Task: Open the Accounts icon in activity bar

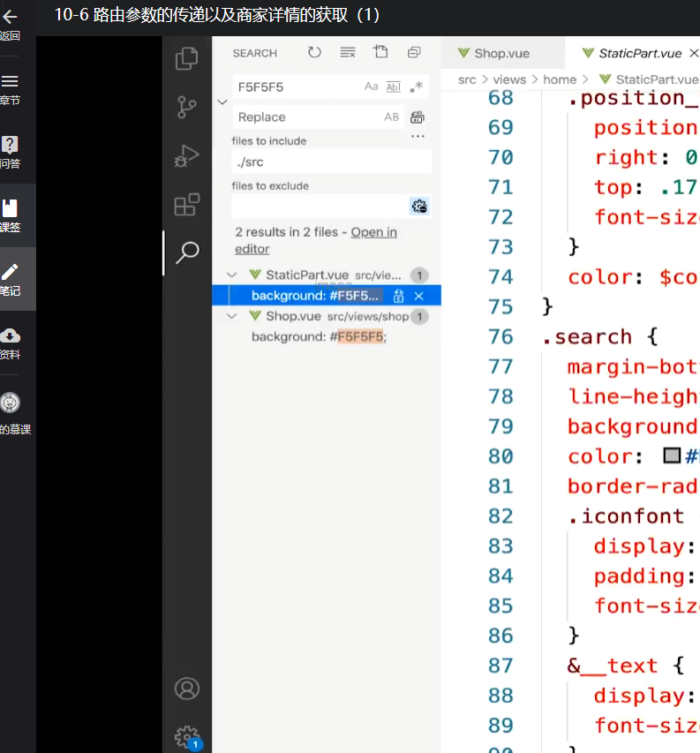Action: pos(187,689)
